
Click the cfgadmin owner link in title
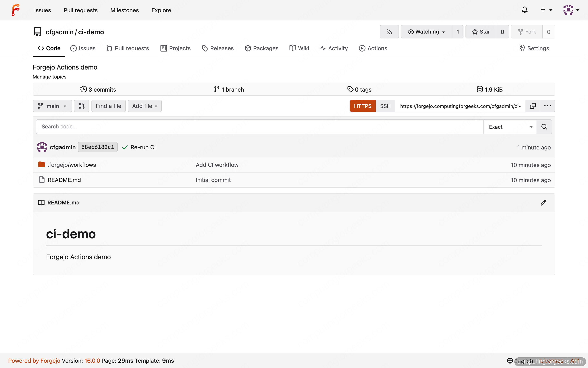pos(60,32)
